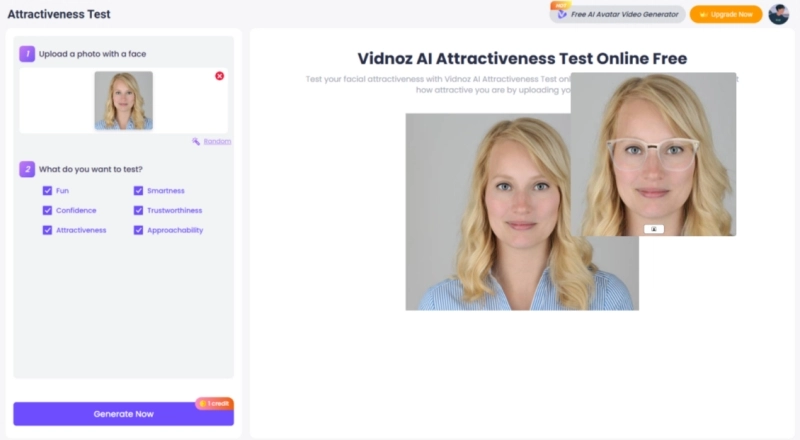Viewport: 800px width, 440px height.
Task: Remove the uploaded photo with red X
Action: point(219,76)
